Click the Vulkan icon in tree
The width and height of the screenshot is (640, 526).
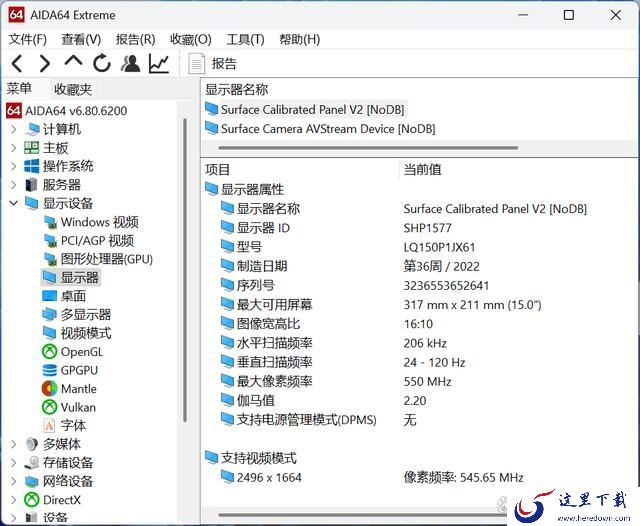49,407
